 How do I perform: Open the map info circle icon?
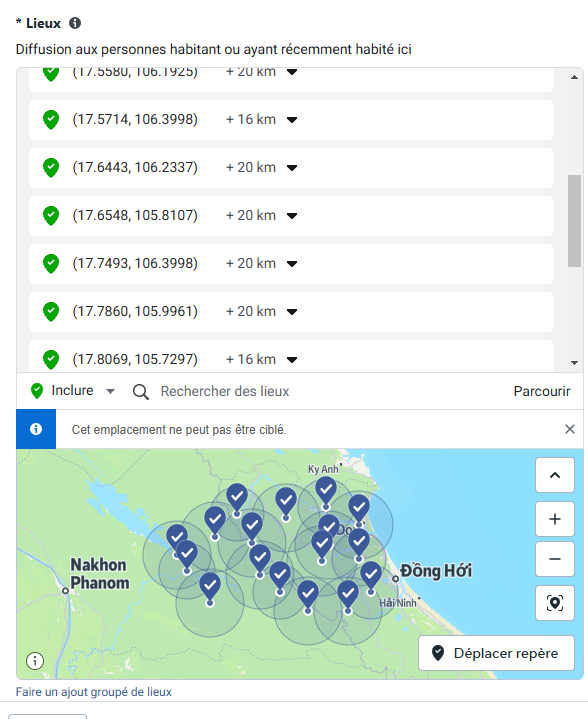pyautogui.click(x=35, y=661)
